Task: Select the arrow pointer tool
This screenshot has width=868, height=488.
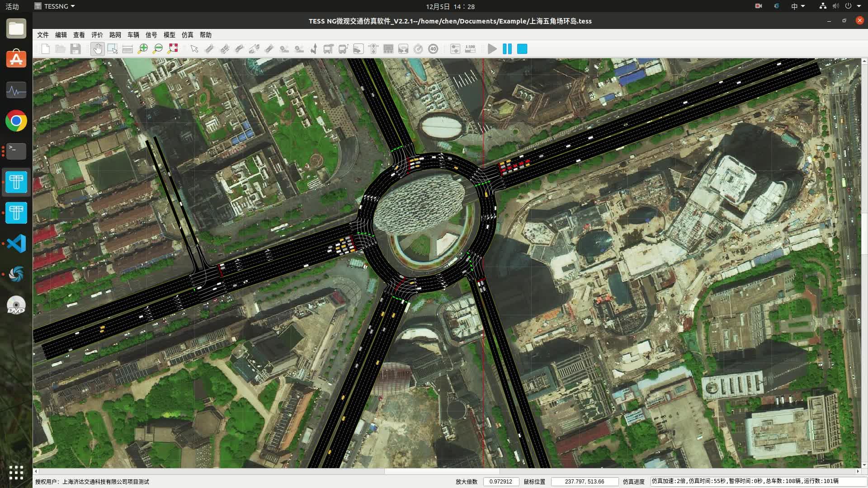Action: (194, 49)
